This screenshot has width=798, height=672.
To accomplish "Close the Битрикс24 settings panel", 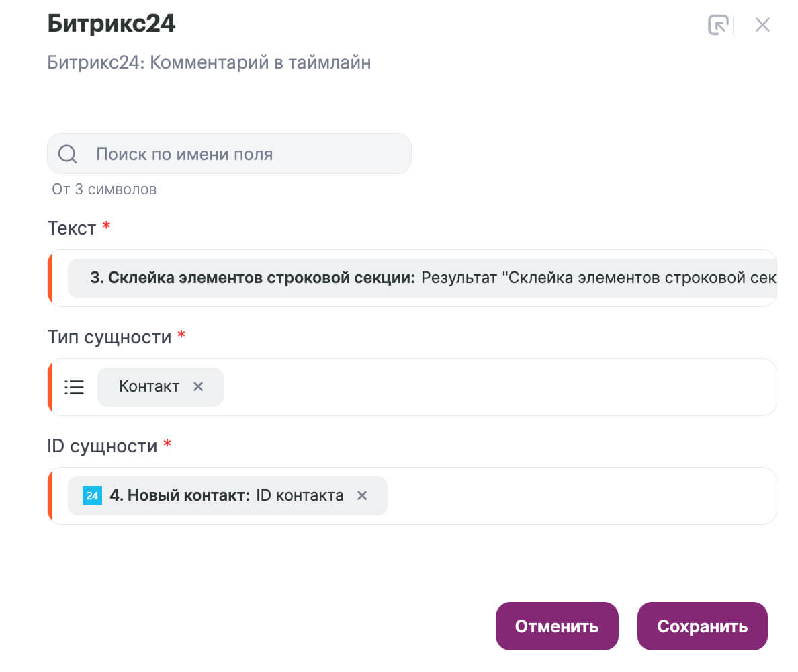I will 762,24.
